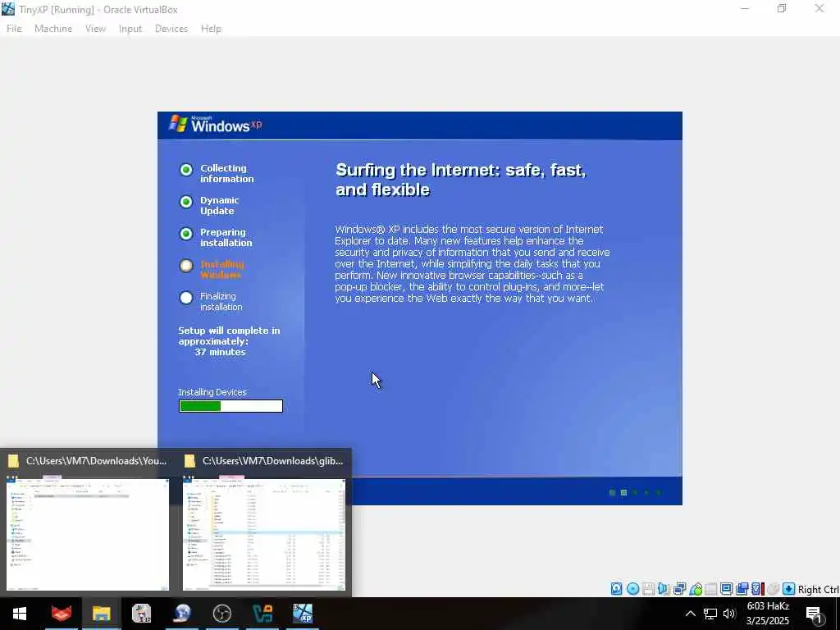
Task: Show hidden system tray icons
Action: [x=691, y=614]
